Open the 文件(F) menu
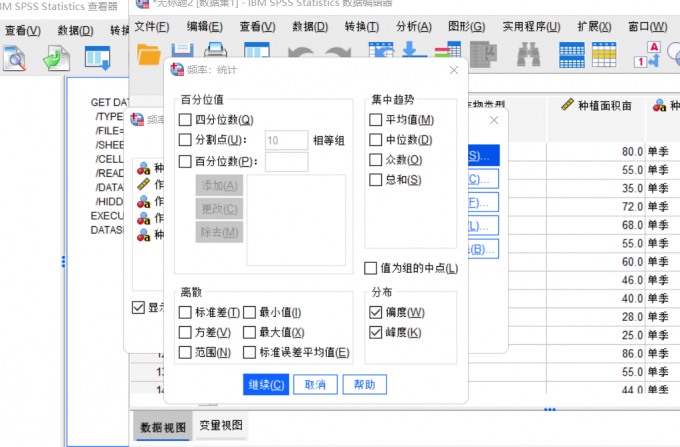 (x=151, y=27)
